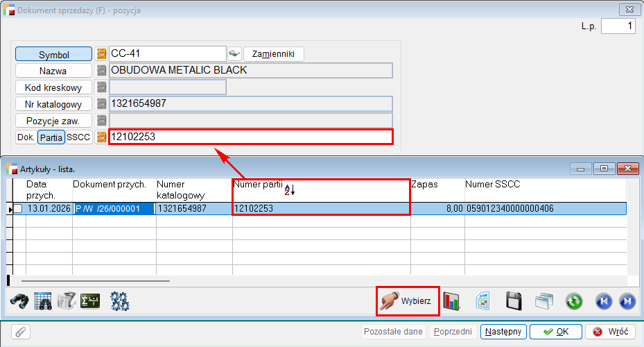Toggle the SSCC selector button
Viewport: 644px width, 347px height.
tap(78, 137)
